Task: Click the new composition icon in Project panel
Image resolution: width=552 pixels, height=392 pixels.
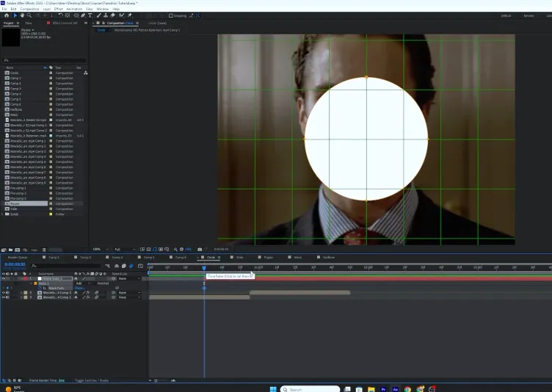Action: pyautogui.click(x=18, y=250)
